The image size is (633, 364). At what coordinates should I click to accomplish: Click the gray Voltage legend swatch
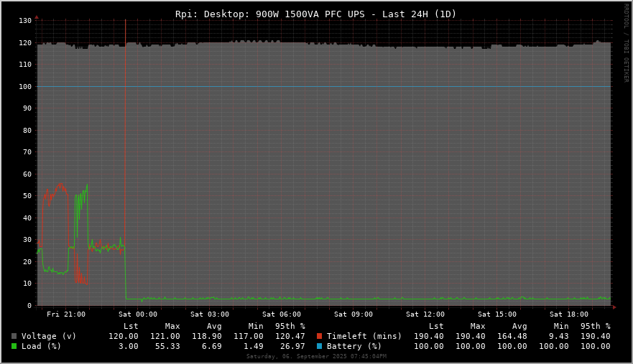pyautogui.click(x=14, y=336)
